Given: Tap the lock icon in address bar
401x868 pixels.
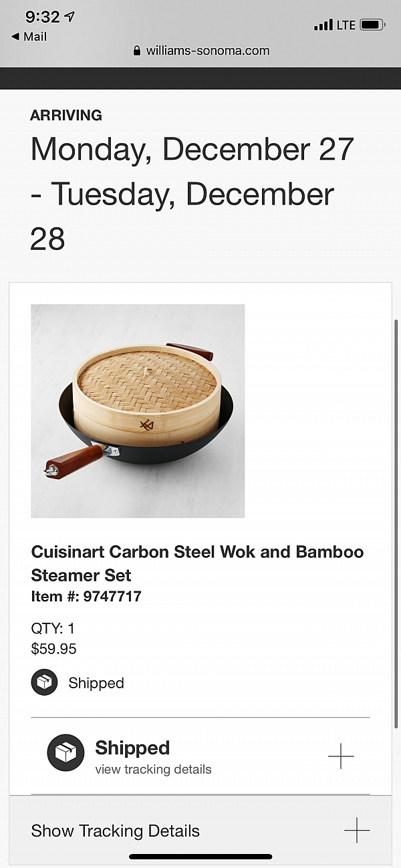Looking at the screenshot, I should pyautogui.click(x=137, y=51).
